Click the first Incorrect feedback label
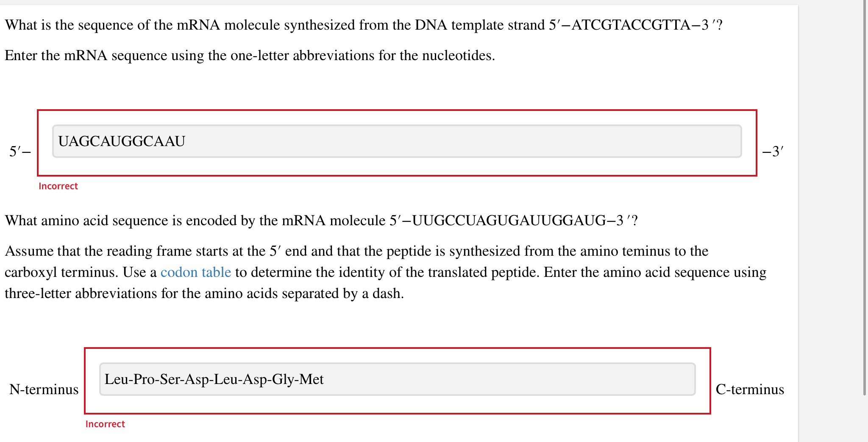 [x=58, y=186]
